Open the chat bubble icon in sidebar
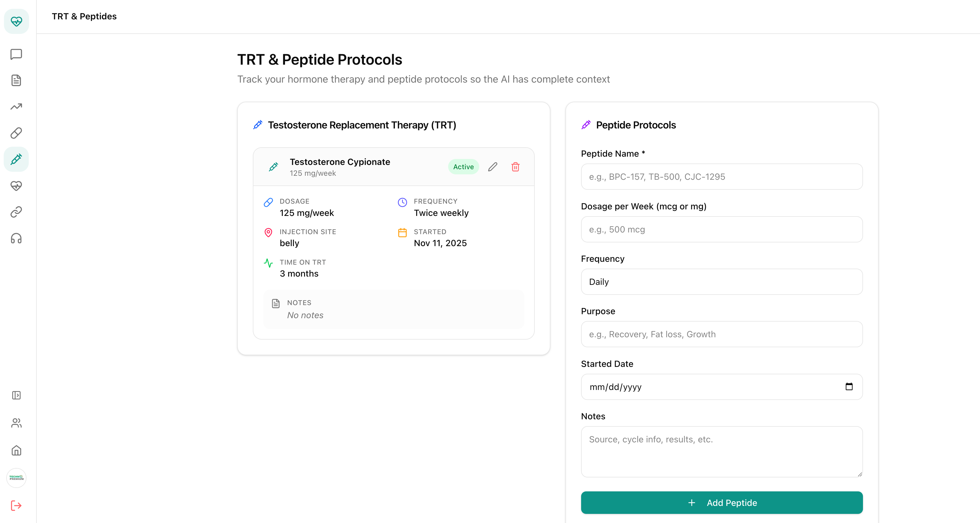980x523 pixels. (16, 54)
